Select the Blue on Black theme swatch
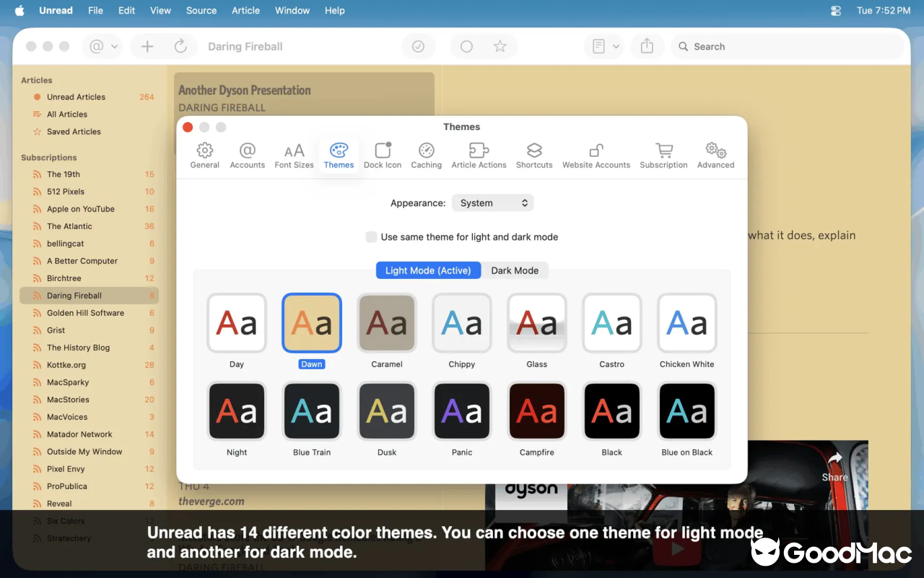The image size is (924, 578). [x=687, y=411]
